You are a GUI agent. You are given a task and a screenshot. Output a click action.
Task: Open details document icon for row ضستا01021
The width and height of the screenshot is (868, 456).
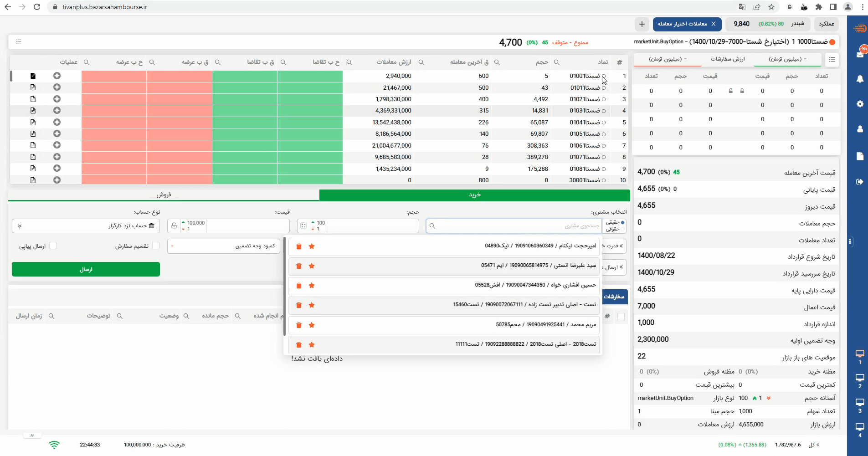click(33, 99)
